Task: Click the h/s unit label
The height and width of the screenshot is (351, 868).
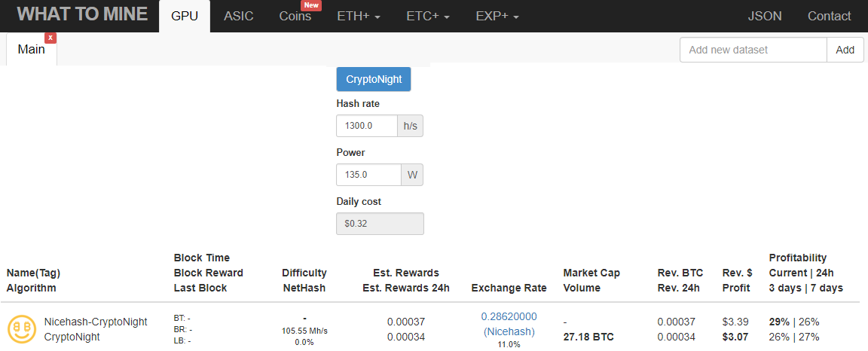Action: (410, 126)
